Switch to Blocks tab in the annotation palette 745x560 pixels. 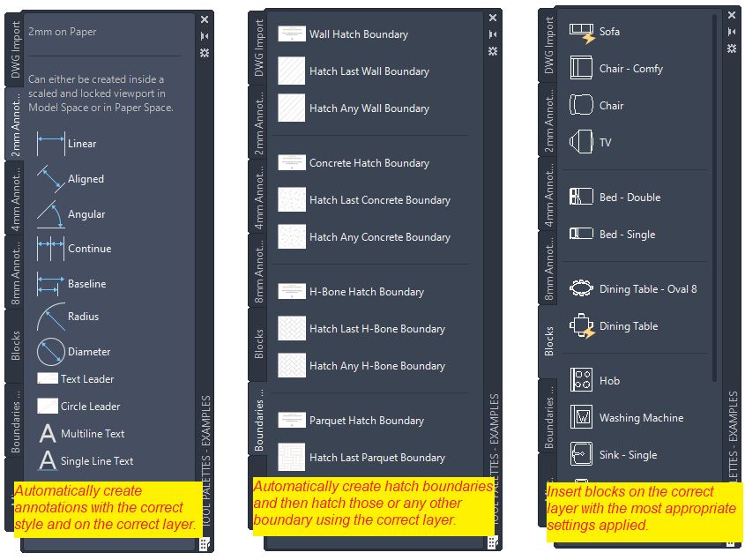15,346
